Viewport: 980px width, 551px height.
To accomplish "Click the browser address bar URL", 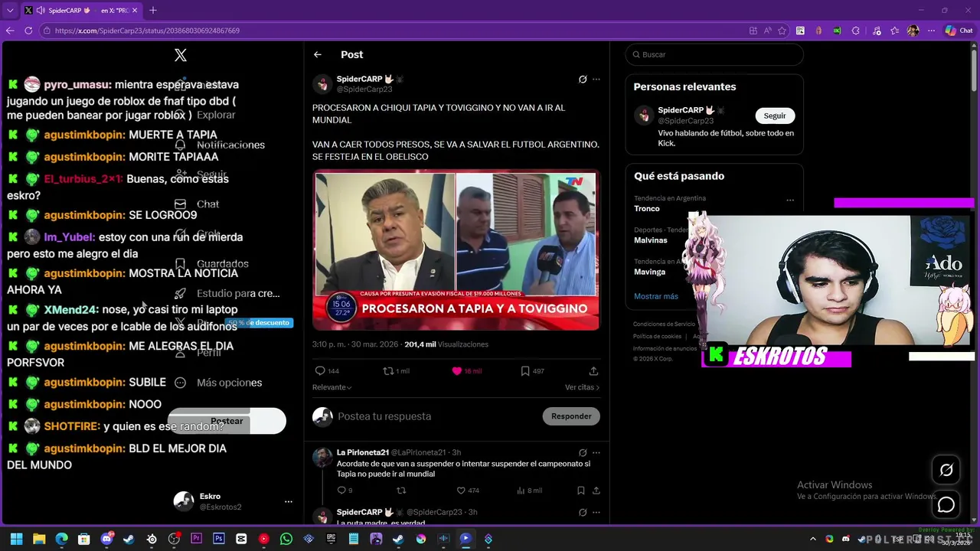I will point(147,31).
